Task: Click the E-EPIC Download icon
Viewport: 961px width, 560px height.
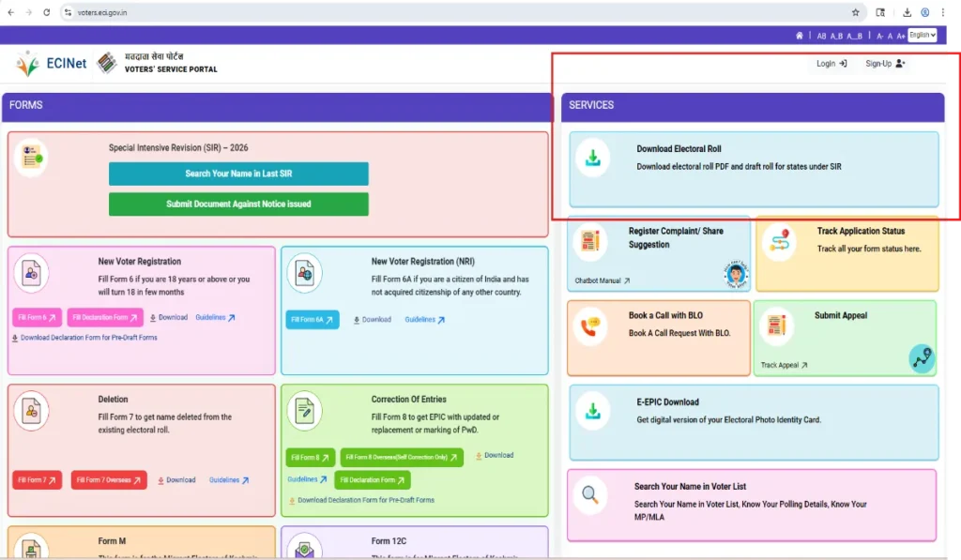Action: point(593,411)
